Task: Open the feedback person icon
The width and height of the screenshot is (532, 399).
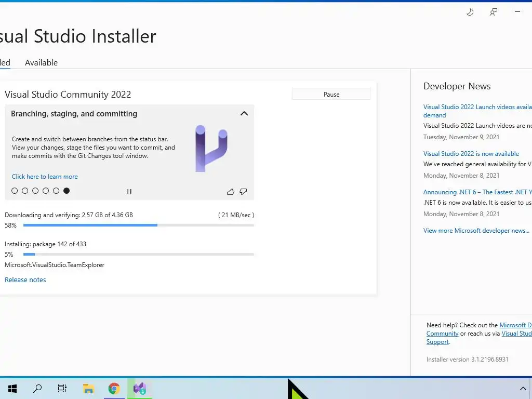Action: (x=494, y=12)
